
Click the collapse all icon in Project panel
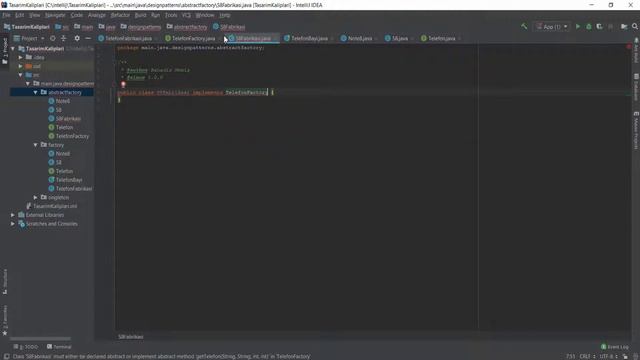pyautogui.click(x=63, y=38)
